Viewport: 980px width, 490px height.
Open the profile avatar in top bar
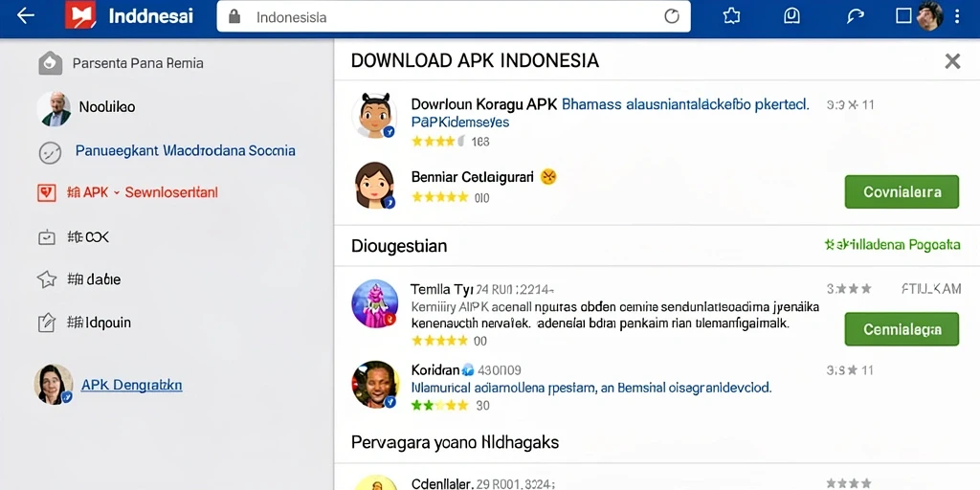click(929, 15)
